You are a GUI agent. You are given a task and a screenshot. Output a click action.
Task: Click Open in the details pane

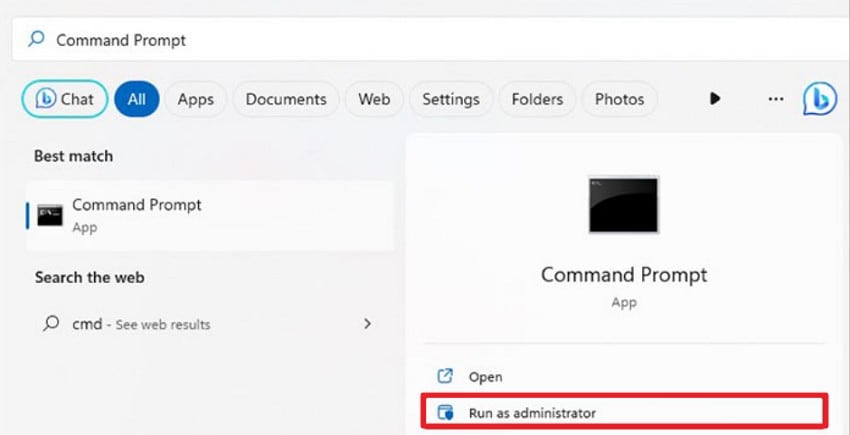[624, 377]
